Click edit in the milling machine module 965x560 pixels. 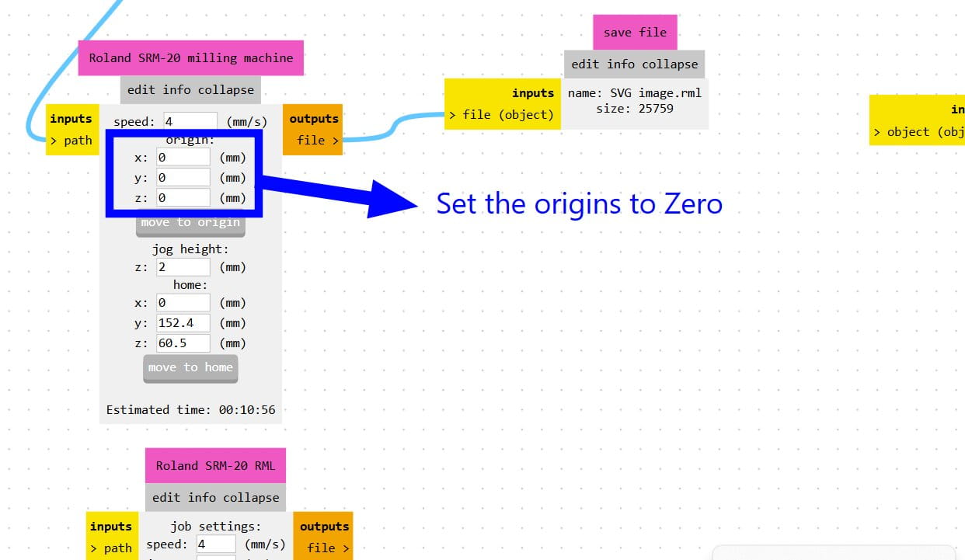click(141, 90)
